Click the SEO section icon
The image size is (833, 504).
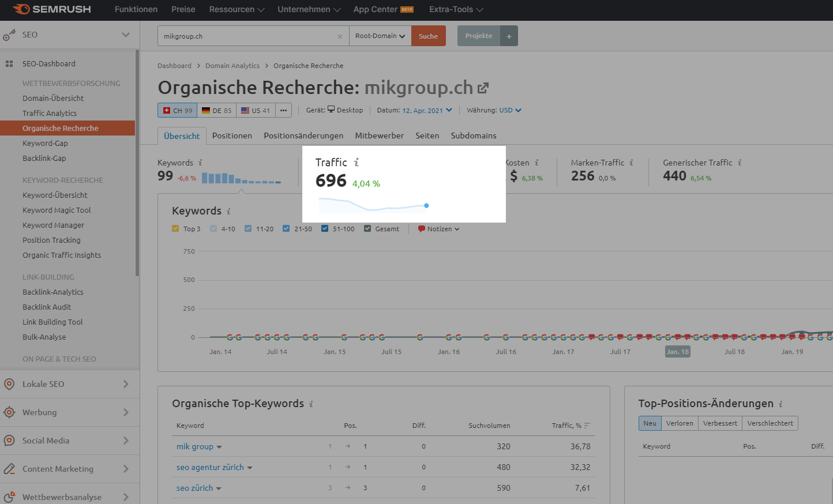tap(9, 35)
